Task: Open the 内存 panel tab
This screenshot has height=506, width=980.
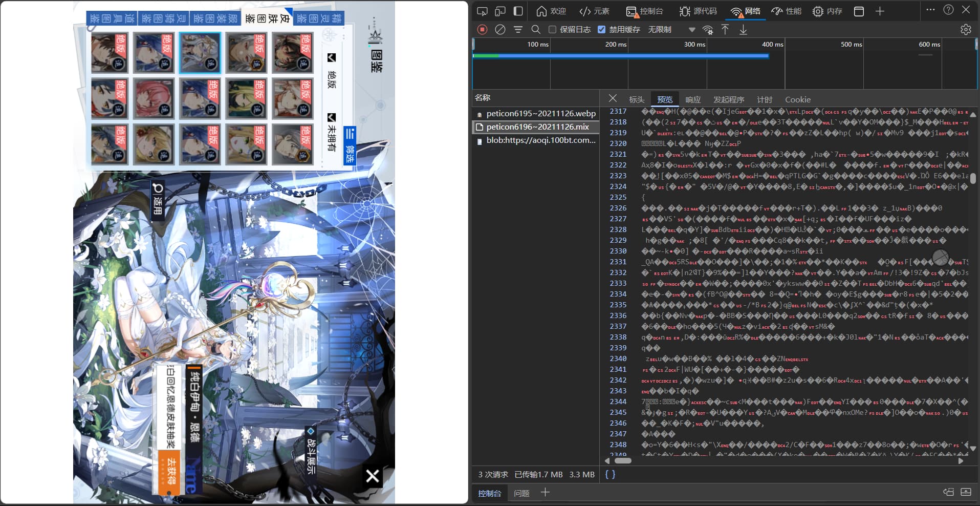Action: (827, 11)
